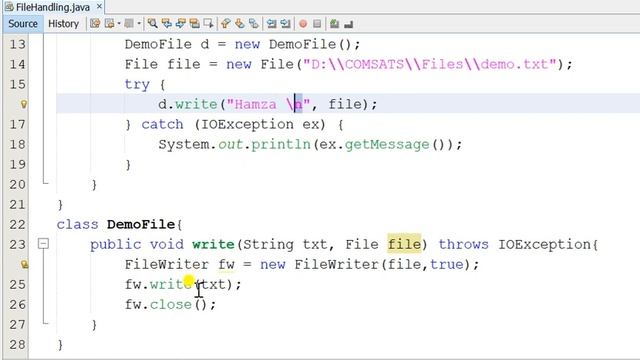Click Find Next Occurrence icon
This screenshot has height=360, width=640.
[181, 24]
